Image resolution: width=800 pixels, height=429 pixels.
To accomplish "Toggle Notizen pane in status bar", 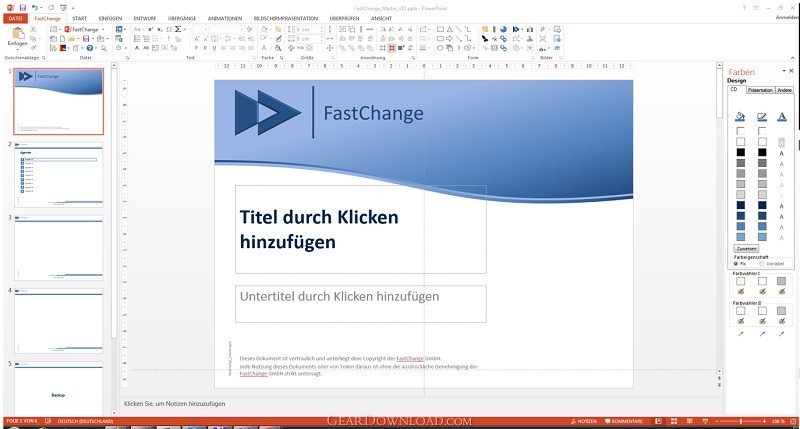I will [584, 421].
